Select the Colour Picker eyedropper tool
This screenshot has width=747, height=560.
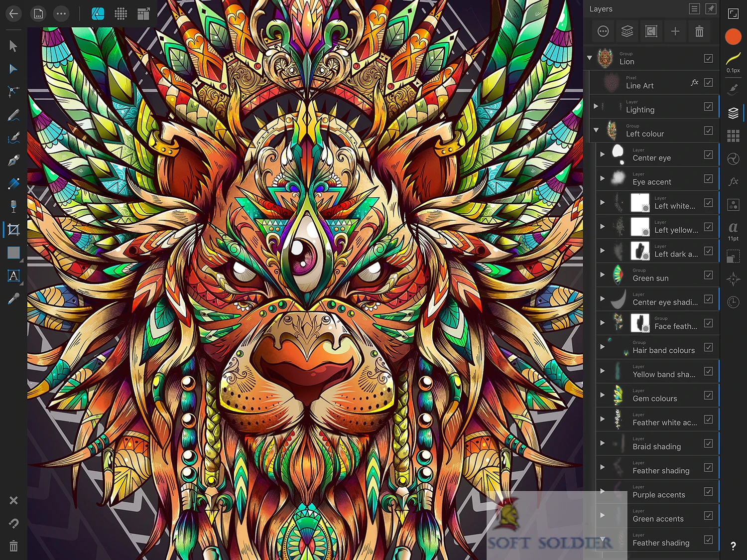pos(13,298)
